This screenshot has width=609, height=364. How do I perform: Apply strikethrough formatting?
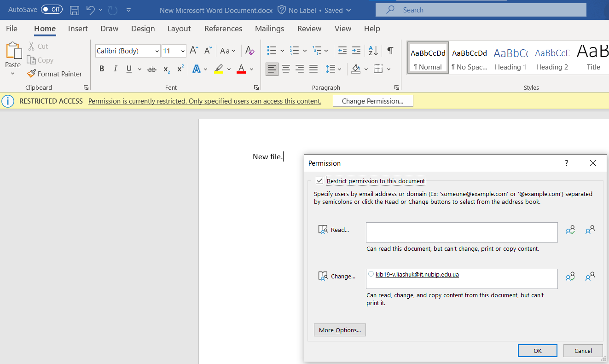pyautogui.click(x=151, y=69)
